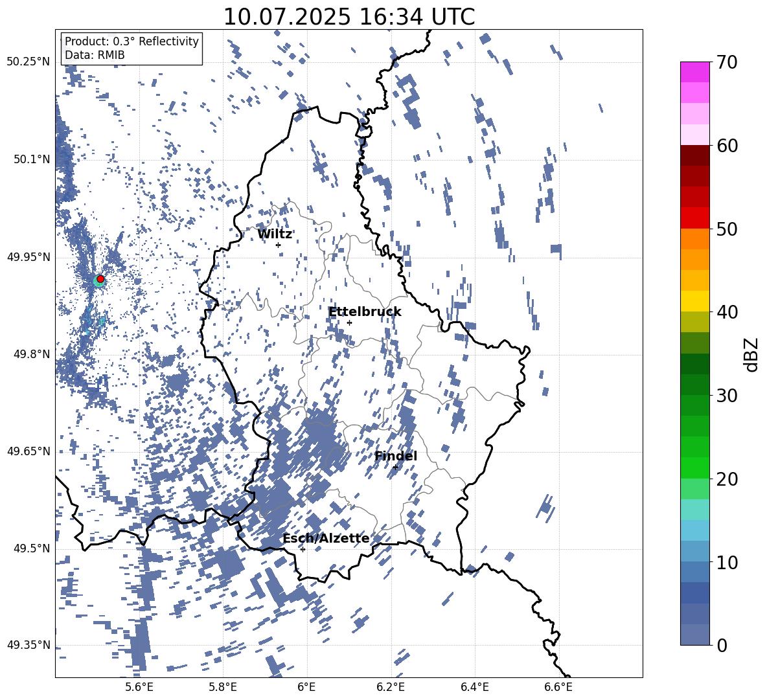
Task: Click the 50.1°N latitude label
Action: (32, 159)
